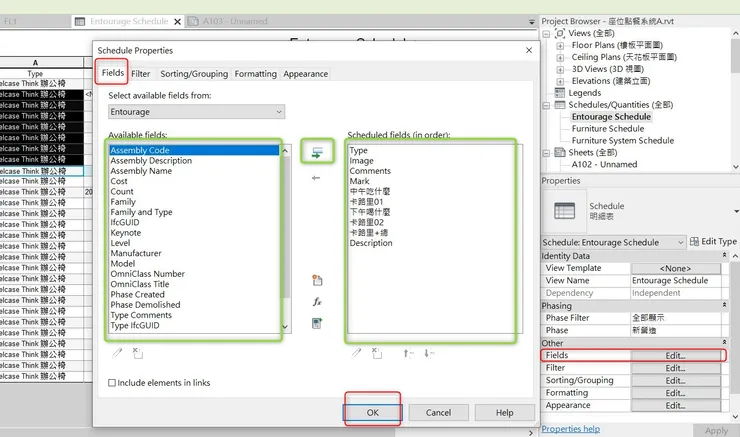Click the Help button
Viewport: 740px width, 437px height.
coord(505,412)
